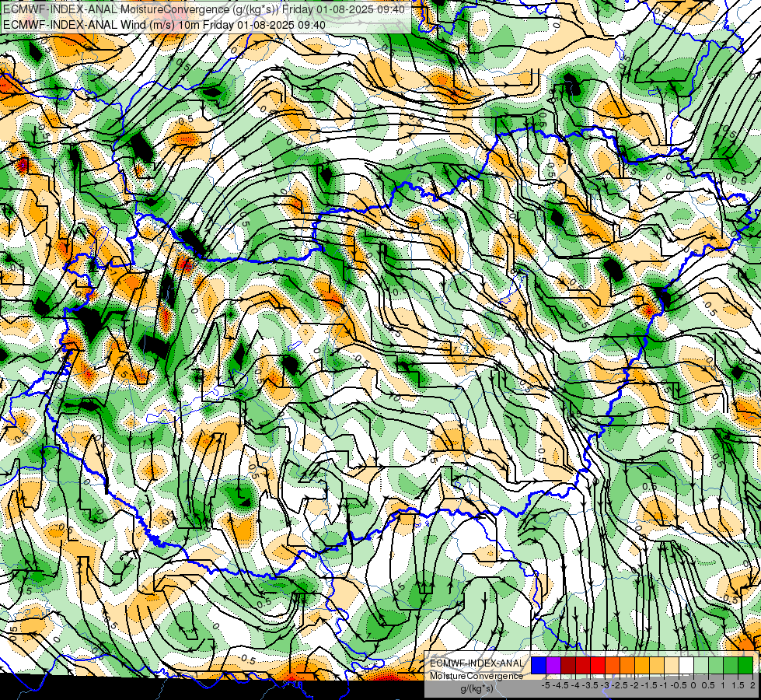Click the legend unit text "g/(kg*s)"
Viewport: 761px width, 700px height.
click(x=476, y=689)
